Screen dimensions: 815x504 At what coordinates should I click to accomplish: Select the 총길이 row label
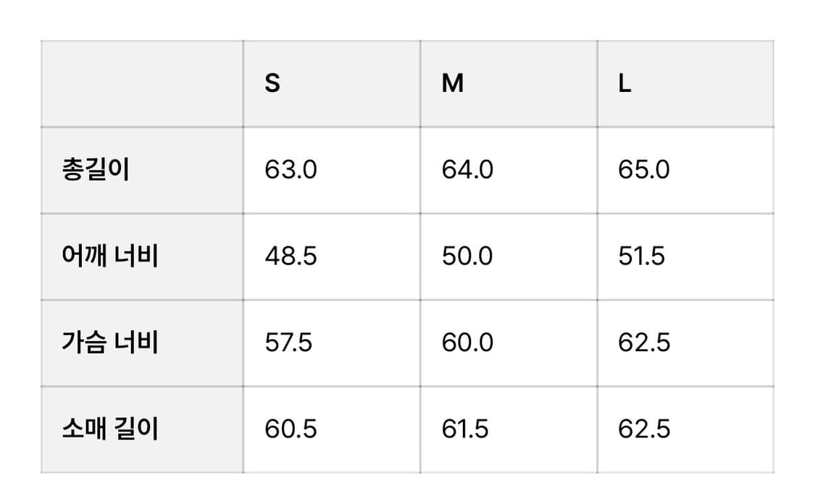coord(96,170)
